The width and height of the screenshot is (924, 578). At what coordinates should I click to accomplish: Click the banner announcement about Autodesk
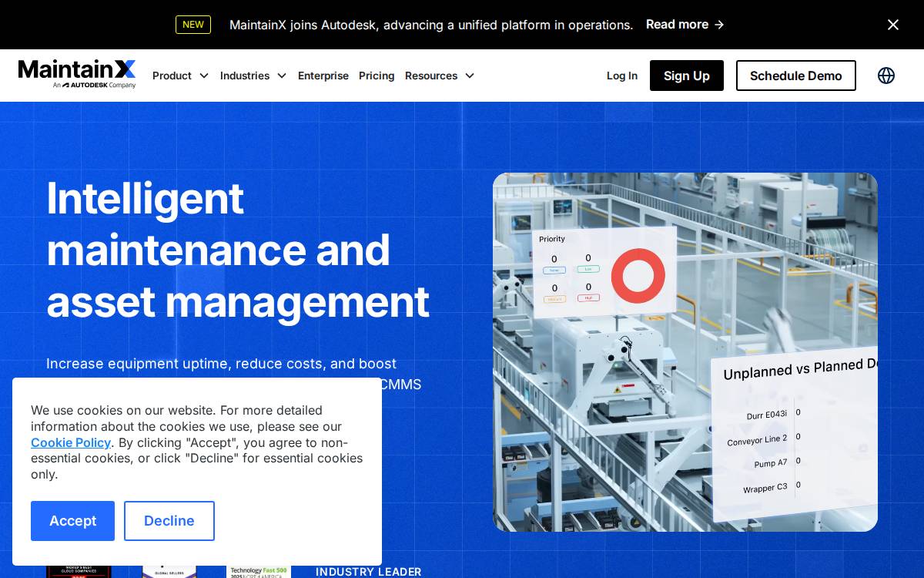[x=431, y=25]
